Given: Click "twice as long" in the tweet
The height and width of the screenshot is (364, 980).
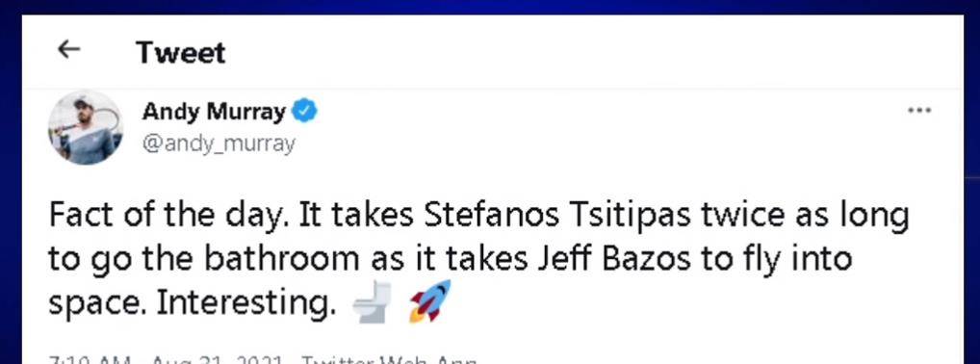Looking at the screenshot, I should point(804,217).
